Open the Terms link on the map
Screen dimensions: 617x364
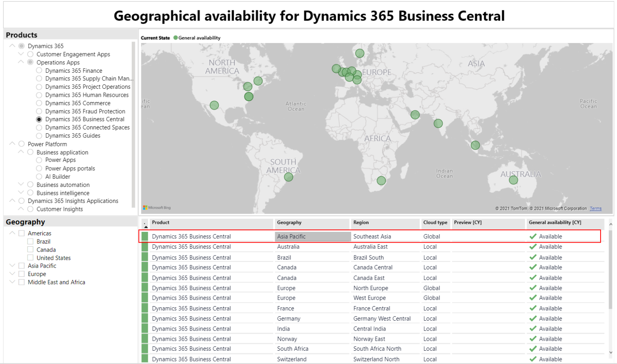(x=596, y=209)
